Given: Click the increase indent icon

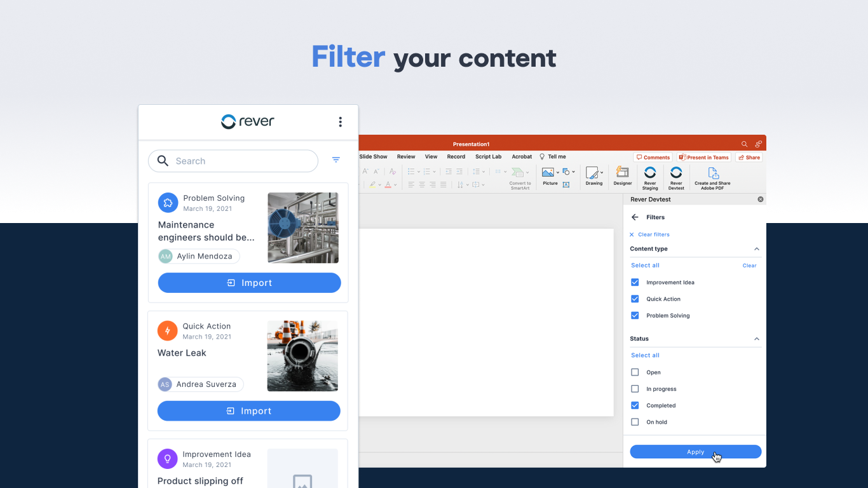Looking at the screenshot, I should pos(459,171).
